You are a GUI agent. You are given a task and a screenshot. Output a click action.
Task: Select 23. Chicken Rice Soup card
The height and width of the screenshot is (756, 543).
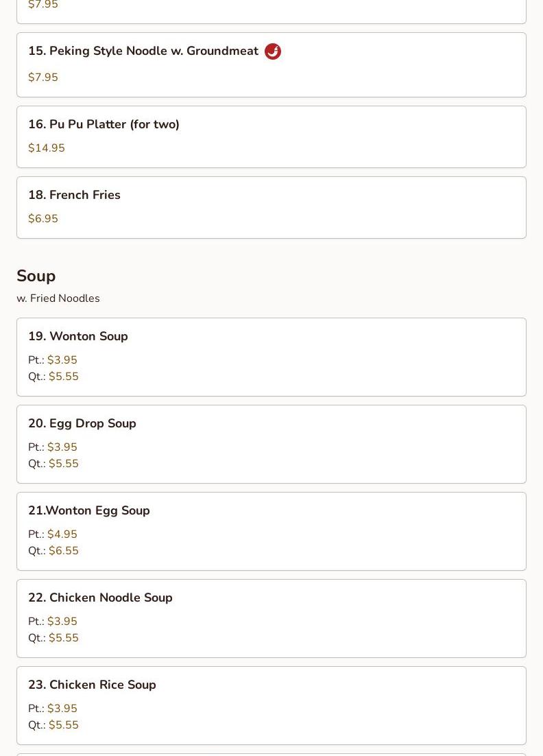(271, 706)
